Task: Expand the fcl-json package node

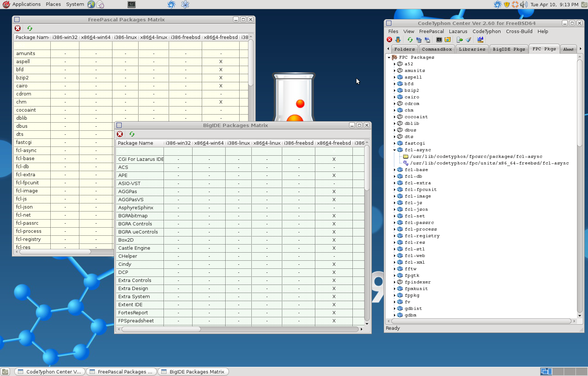Action: click(x=395, y=209)
